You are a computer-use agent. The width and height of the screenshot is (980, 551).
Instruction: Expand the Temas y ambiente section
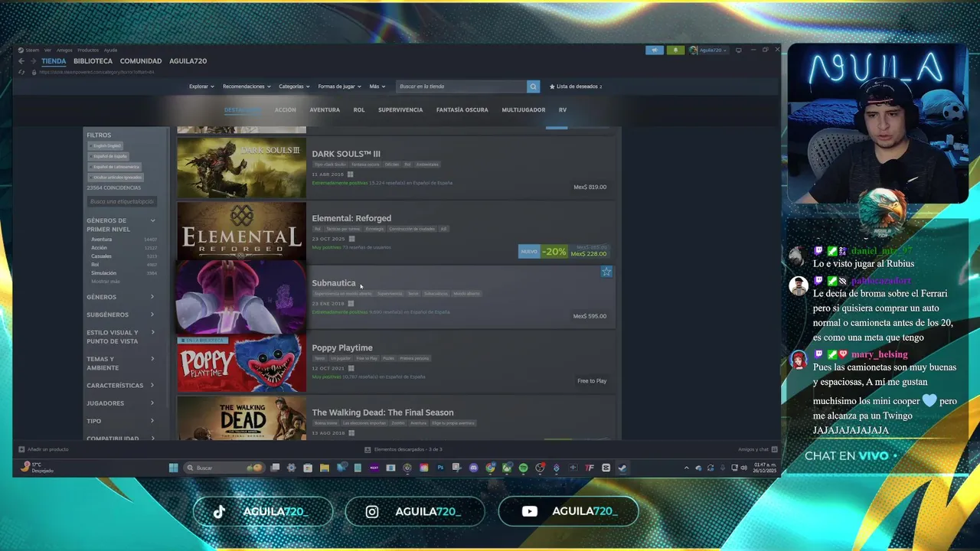pyautogui.click(x=122, y=364)
